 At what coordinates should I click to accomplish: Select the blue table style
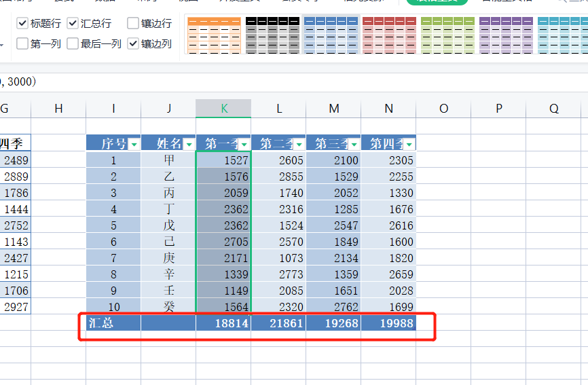point(330,35)
